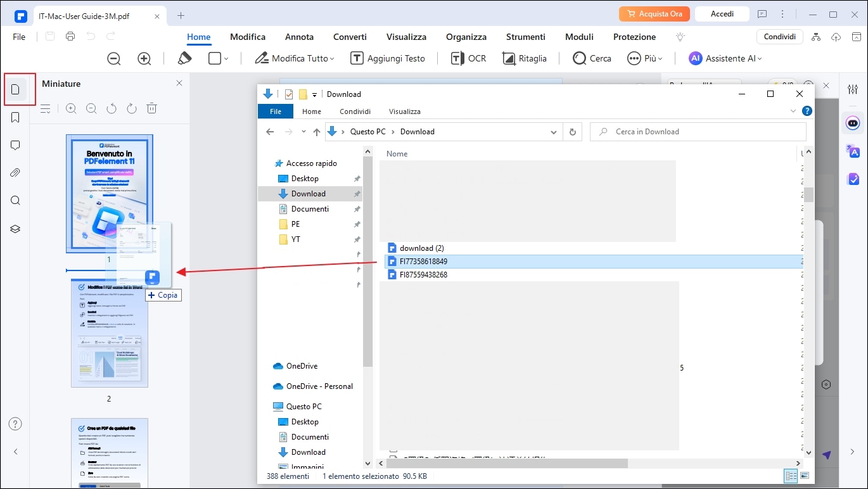The width and height of the screenshot is (868, 489).
Task: Switch Explorer to large icons view
Action: pos(805,476)
